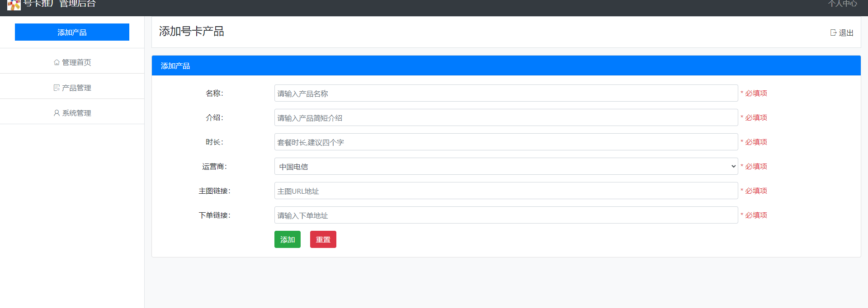Open 管理首页 in the sidebar
The height and width of the screenshot is (308, 868).
point(72,62)
